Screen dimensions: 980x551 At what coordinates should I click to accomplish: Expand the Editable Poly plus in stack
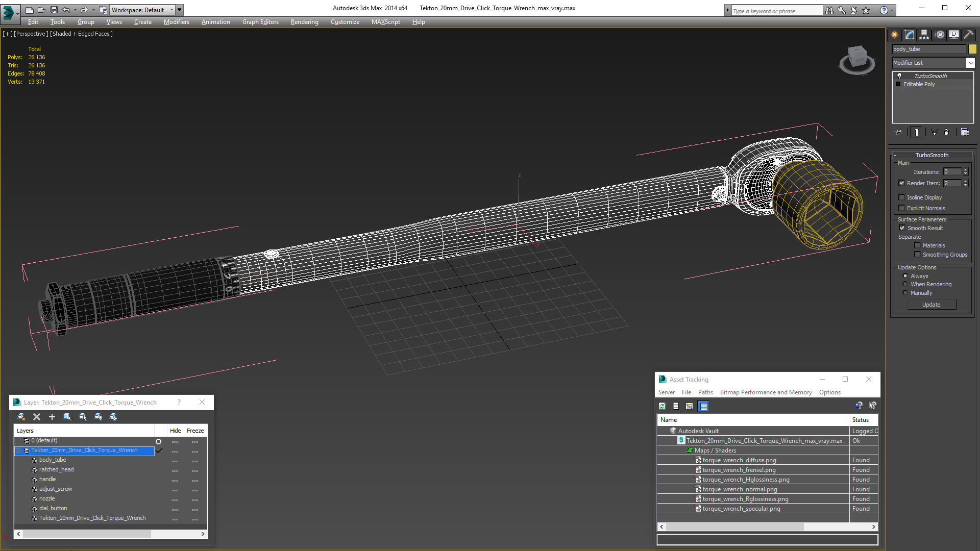[x=898, y=84]
